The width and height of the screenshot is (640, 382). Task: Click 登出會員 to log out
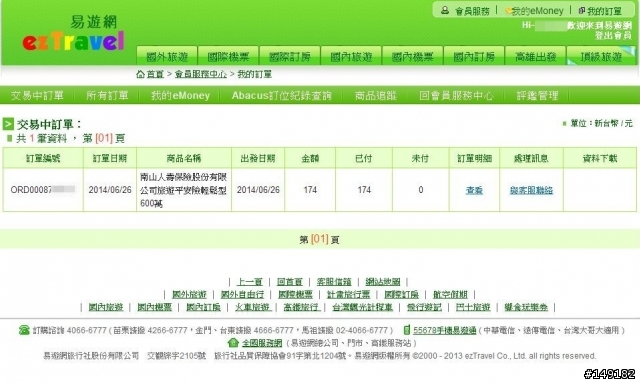pos(613,36)
